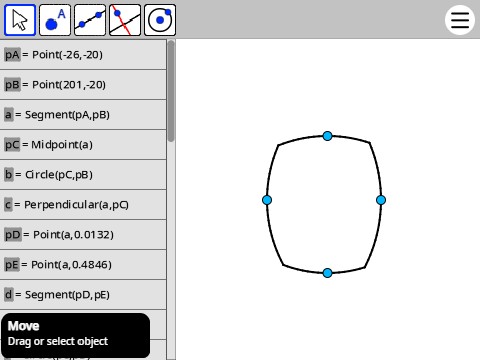Select the Perpendicular line tool
The width and height of the screenshot is (480, 360).
point(125,20)
